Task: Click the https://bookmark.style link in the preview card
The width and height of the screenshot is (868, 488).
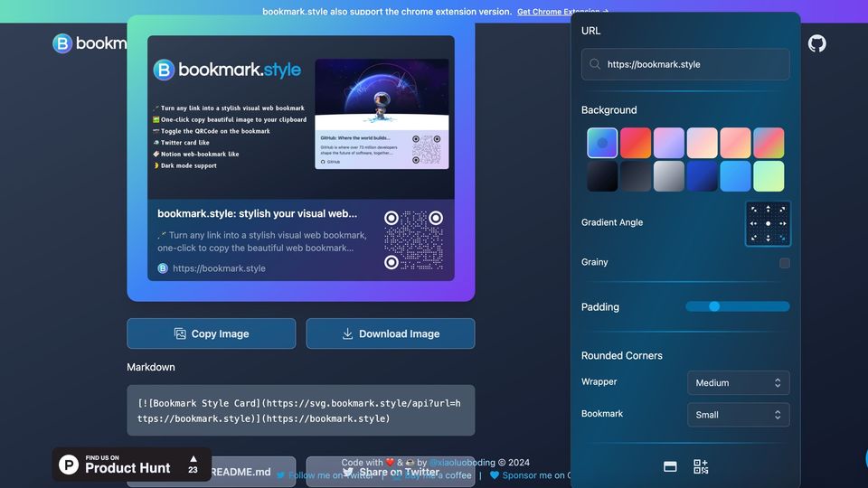Action: pyautogui.click(x=219, y=268)
